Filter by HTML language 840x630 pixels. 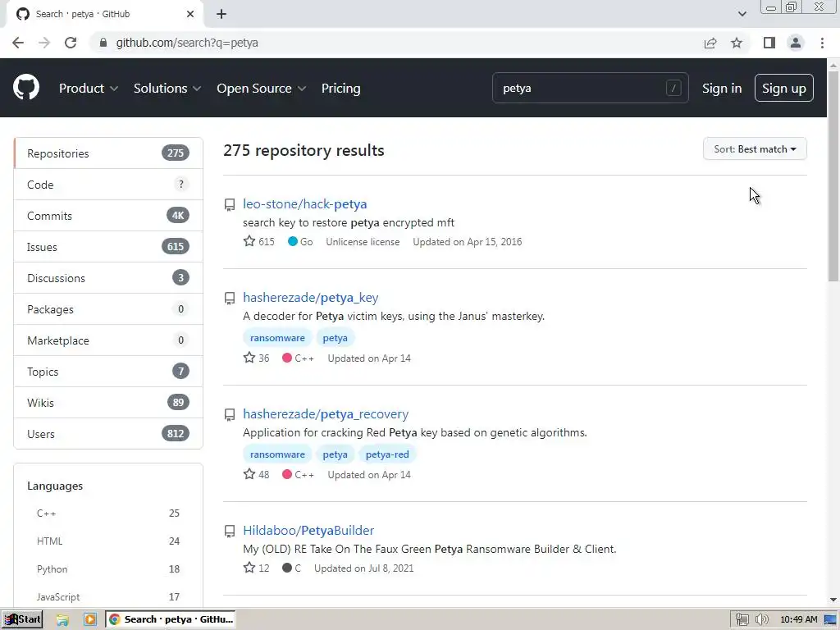click(108, 541)
